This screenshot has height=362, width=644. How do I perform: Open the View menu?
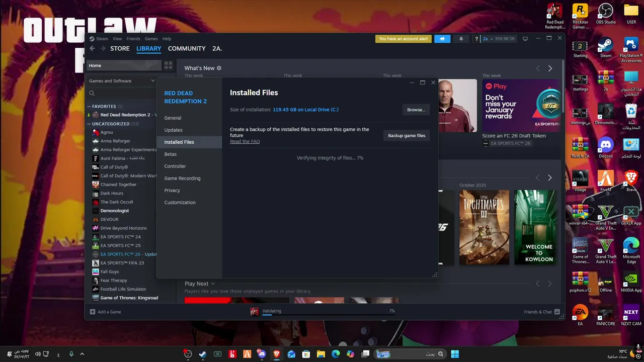[x=117, y=39]
